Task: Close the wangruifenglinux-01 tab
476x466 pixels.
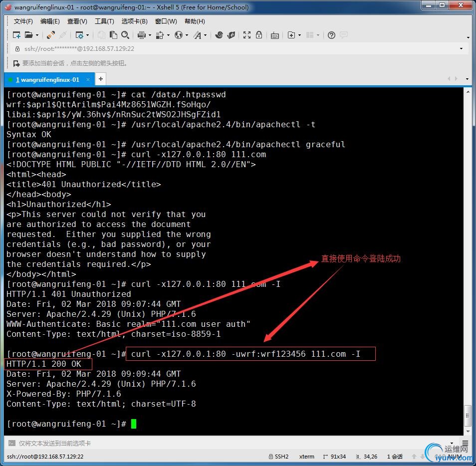Action: point(88,79)
